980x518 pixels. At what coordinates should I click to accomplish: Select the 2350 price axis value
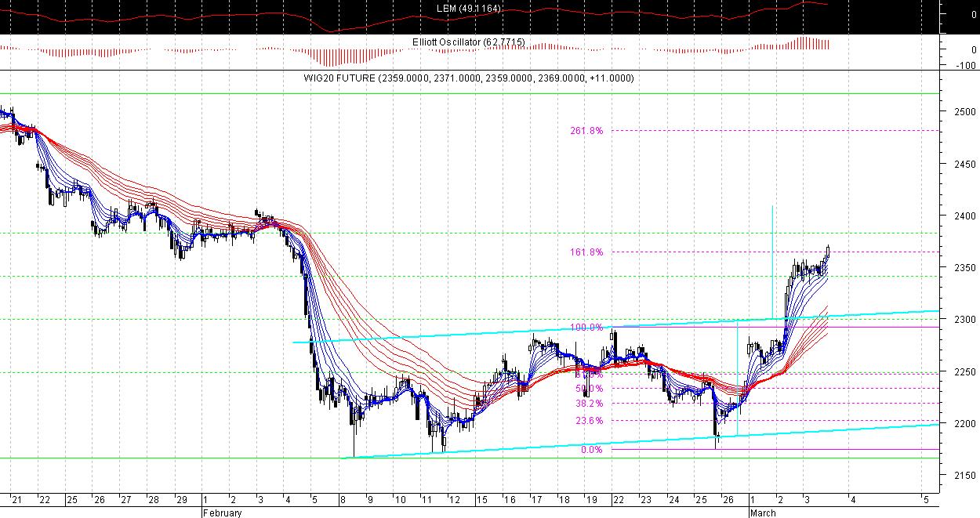(x=965, y=268)
